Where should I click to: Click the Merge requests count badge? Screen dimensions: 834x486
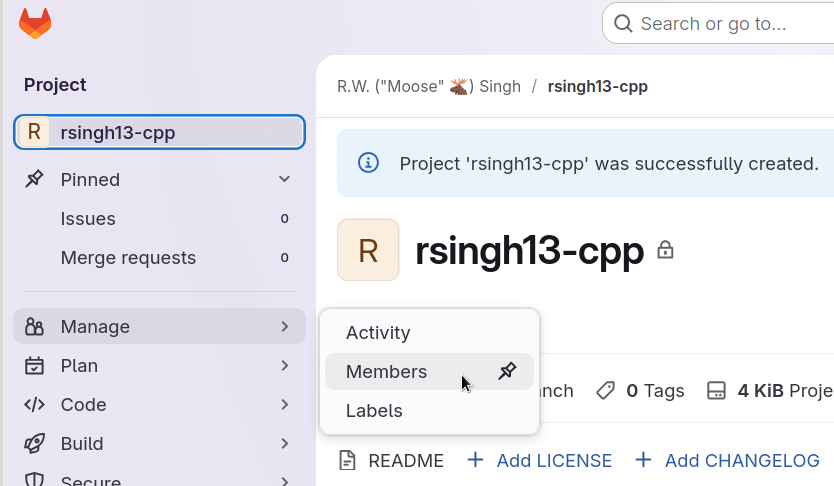pyautogui.click(x=285, y=257)
